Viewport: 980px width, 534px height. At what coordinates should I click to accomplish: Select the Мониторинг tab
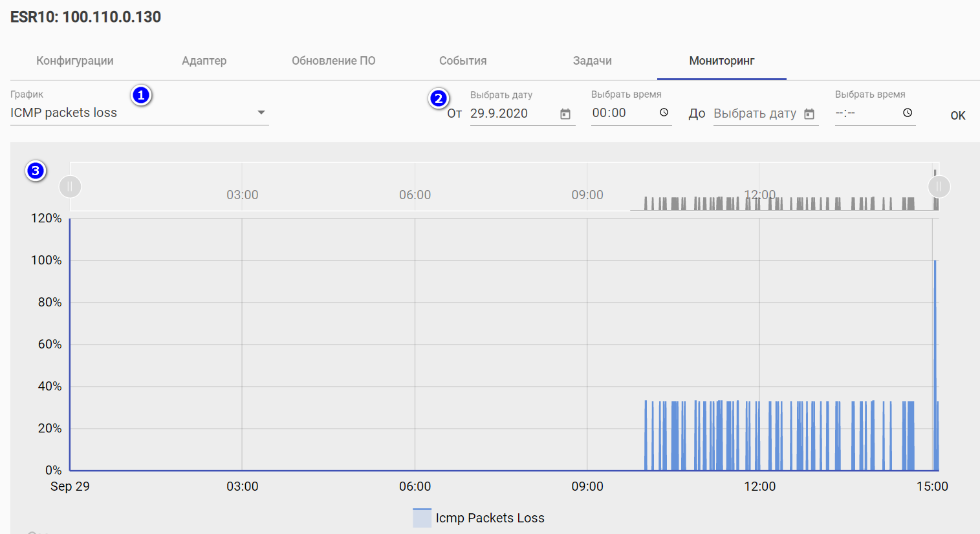[x=721, y=61]
